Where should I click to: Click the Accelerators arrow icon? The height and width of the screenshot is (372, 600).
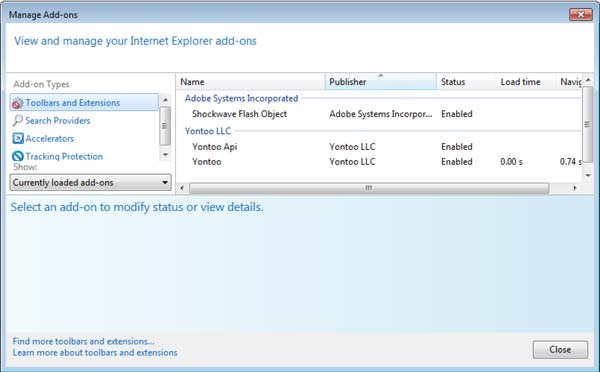pos(18,138)
